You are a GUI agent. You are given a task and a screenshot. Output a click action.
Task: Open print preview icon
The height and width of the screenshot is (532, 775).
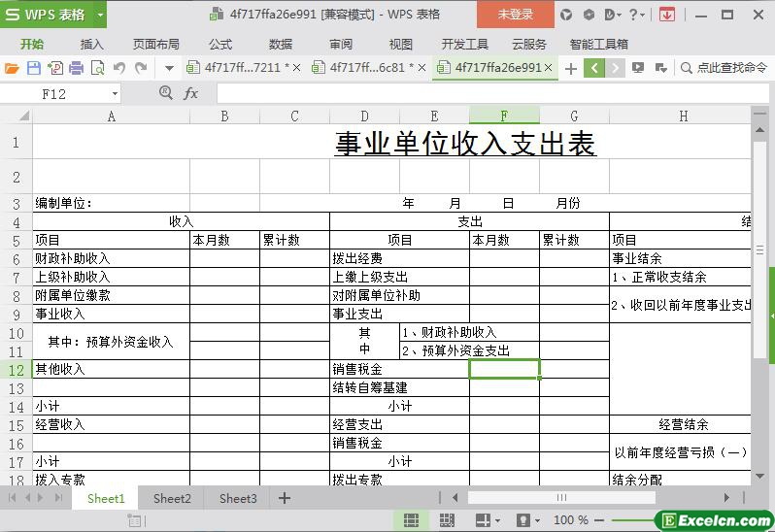98,68
